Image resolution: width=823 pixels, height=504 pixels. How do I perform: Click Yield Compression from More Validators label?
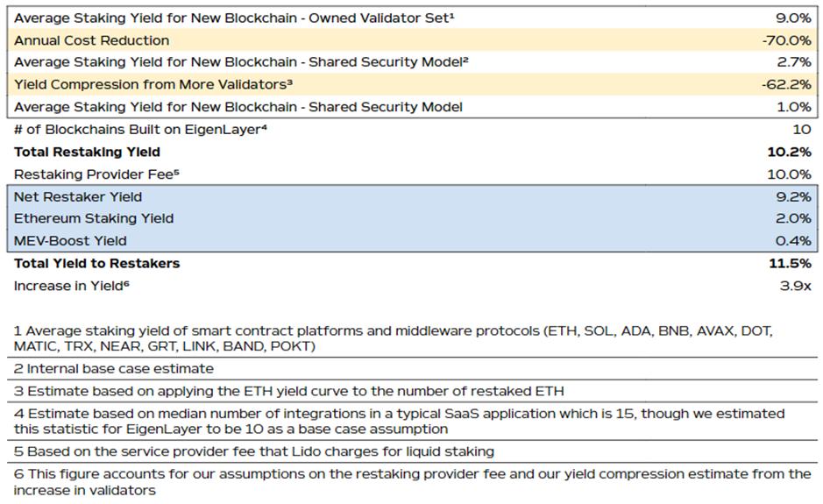coord(153,84)
